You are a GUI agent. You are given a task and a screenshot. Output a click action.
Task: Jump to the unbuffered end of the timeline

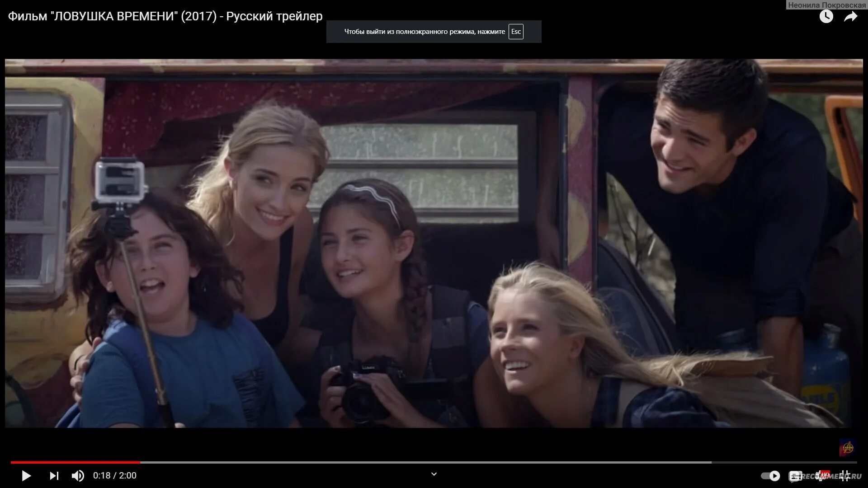point(784,462)
